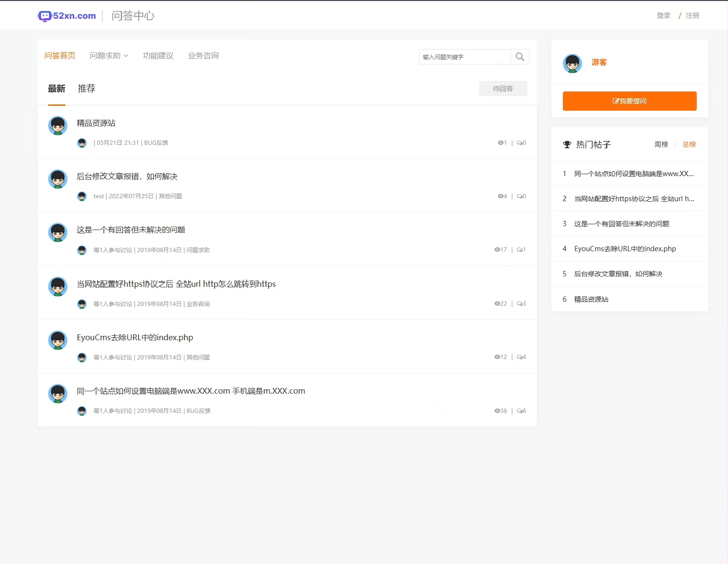Screen dimensions: 728x564
Task: Click the eye icon showing 17 views
Action: pyautogui.click(x=496, y=249)
